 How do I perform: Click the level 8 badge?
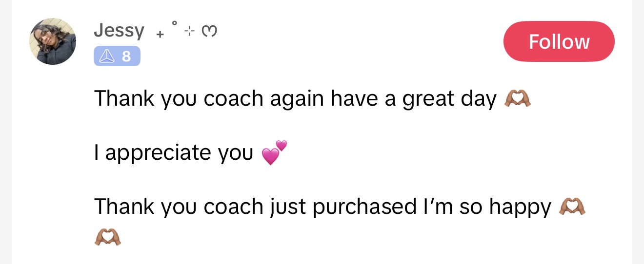117,57
